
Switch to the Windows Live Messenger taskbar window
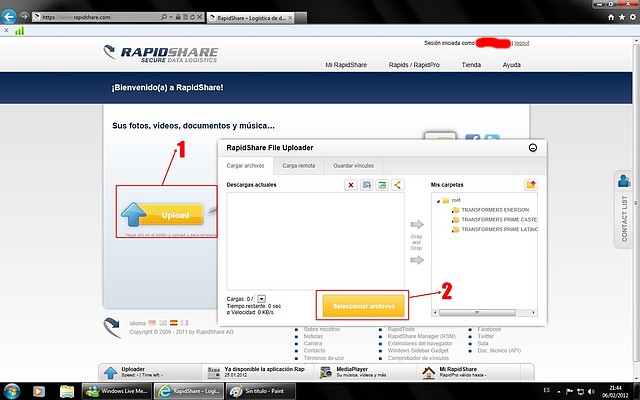coord(117,391)
